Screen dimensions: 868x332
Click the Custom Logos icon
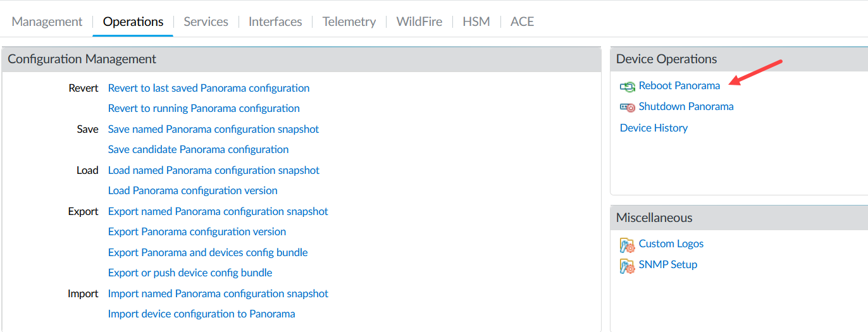pos(627,245)
